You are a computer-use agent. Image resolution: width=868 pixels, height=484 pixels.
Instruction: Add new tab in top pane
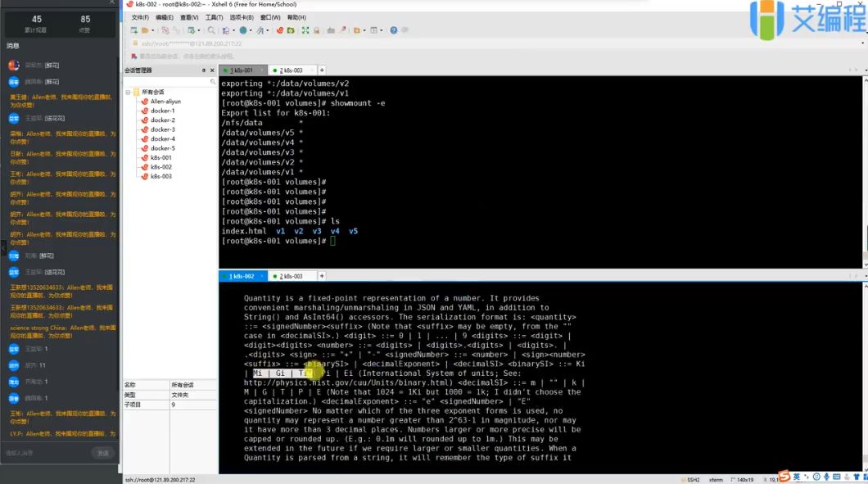322,70
